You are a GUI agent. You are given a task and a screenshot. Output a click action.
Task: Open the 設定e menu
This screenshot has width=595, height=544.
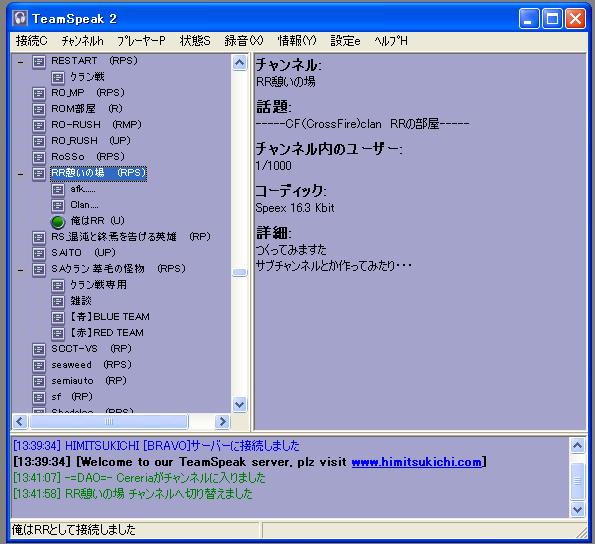click(x=345, y=41)
